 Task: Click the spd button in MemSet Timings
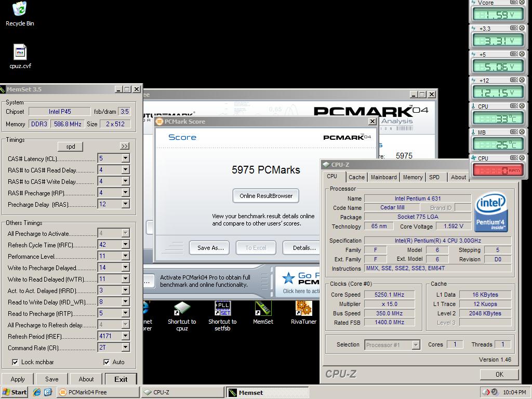click(x=70, y=146)
